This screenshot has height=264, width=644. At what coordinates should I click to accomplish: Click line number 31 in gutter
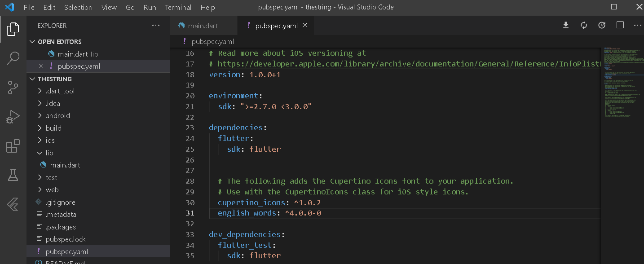click(190, 213)
